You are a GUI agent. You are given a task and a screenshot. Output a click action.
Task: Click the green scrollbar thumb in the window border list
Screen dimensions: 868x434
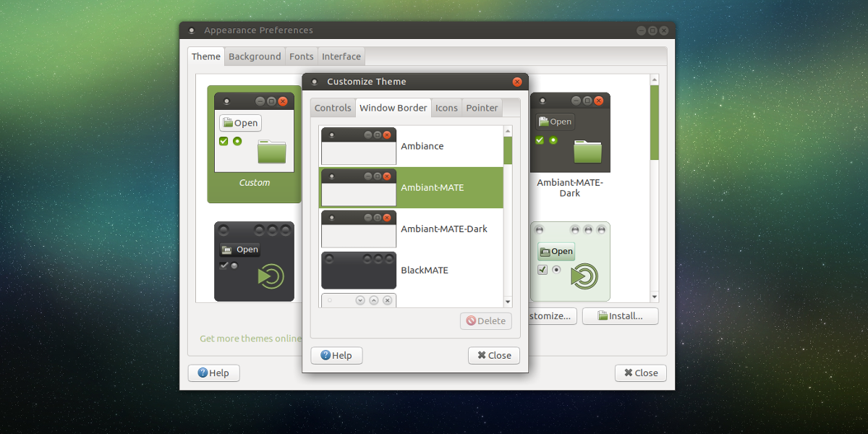pyautogui.click(x=508, y=150)
